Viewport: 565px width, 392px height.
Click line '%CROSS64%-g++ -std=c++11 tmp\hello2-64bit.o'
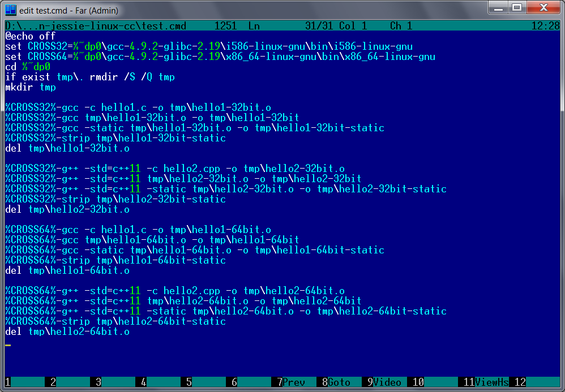183,301
